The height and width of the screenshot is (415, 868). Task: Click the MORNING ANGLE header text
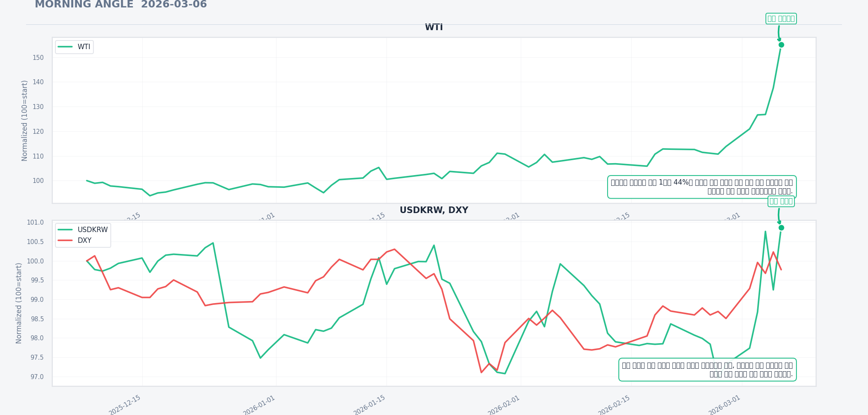(x=84, y=5)
